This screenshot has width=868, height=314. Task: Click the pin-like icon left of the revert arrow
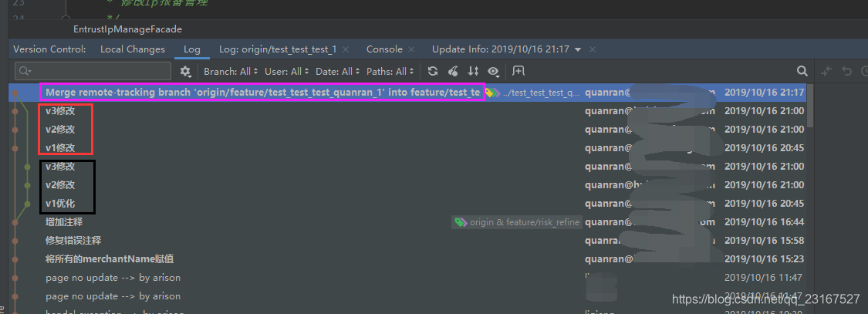coord(826,71)
